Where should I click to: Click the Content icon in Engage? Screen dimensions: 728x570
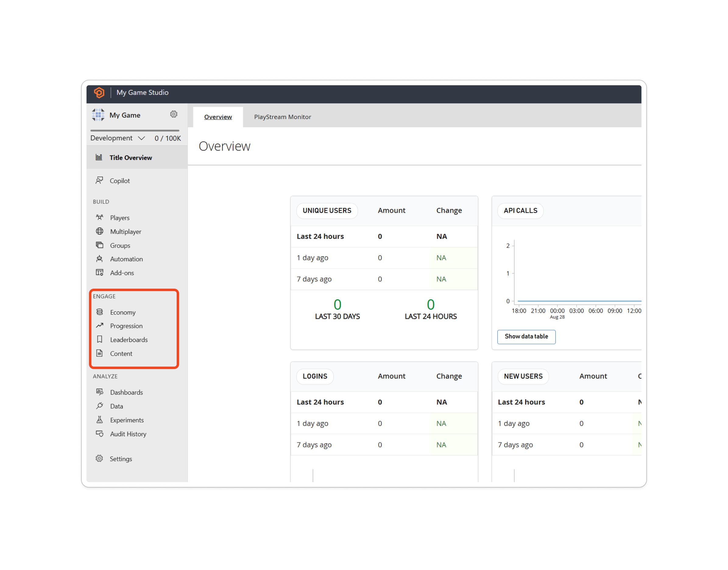click(x=99, y=353)
